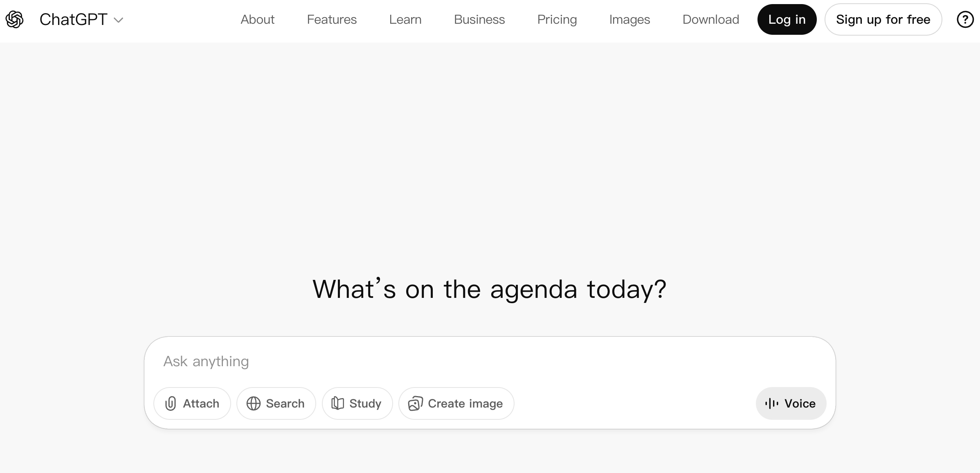980x473 pixels.
Task: Click the Voice button label
Action: 800,403
